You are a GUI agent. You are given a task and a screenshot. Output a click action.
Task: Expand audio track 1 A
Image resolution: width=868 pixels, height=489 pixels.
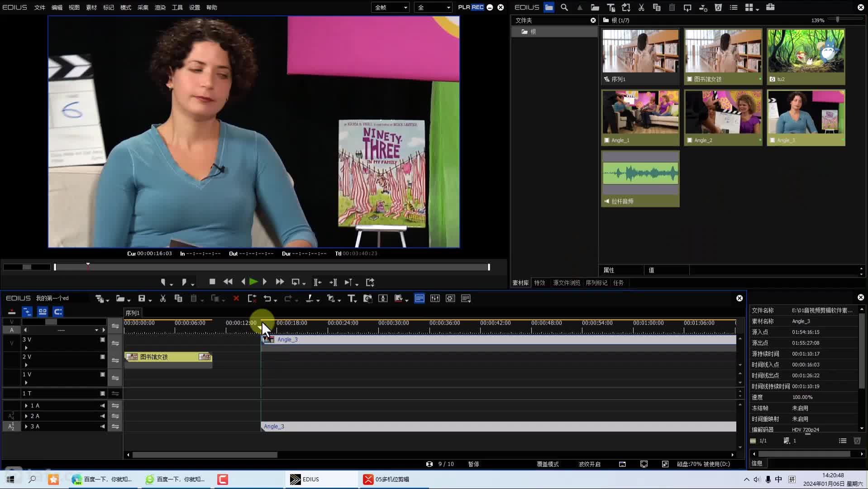[26, 406]
